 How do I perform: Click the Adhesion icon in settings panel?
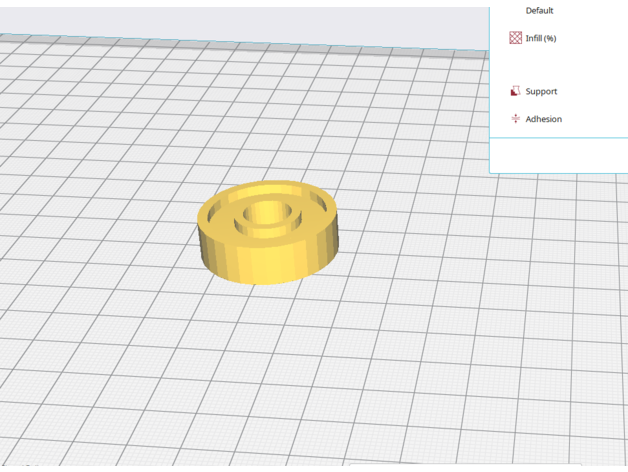click(x=516, y=119)
